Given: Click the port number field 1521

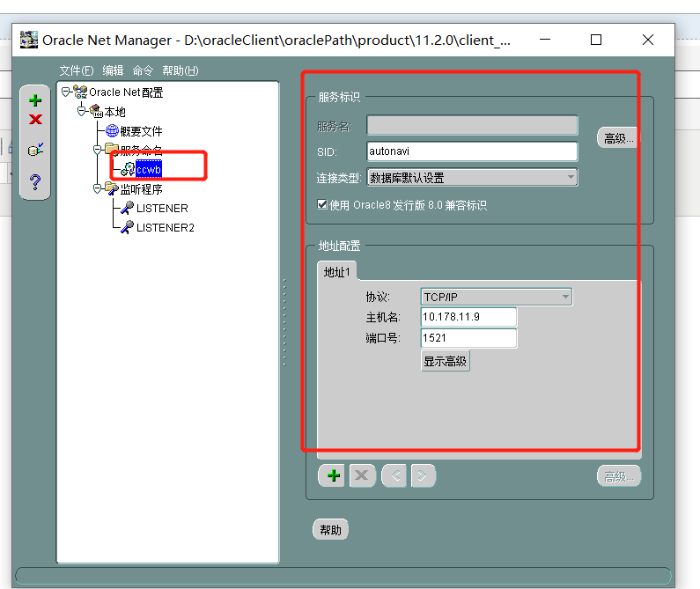Looking at the screenshot, I should coord(468,338).
